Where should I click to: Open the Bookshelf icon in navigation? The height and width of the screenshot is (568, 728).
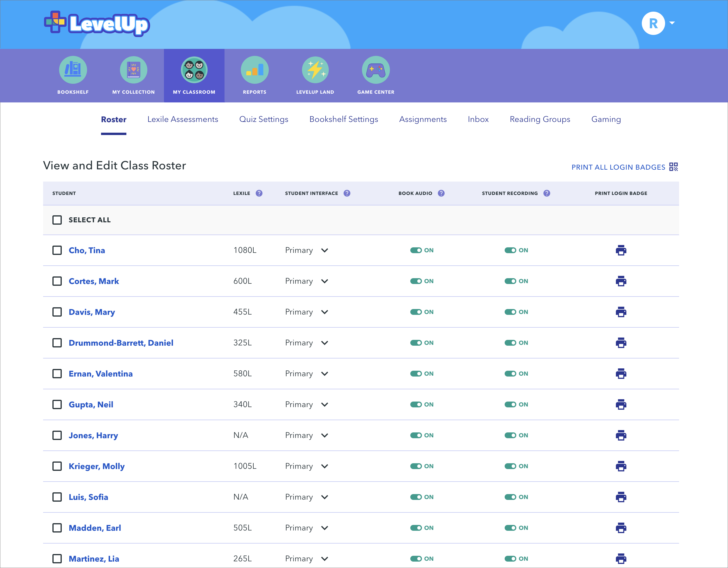(73, 70)
